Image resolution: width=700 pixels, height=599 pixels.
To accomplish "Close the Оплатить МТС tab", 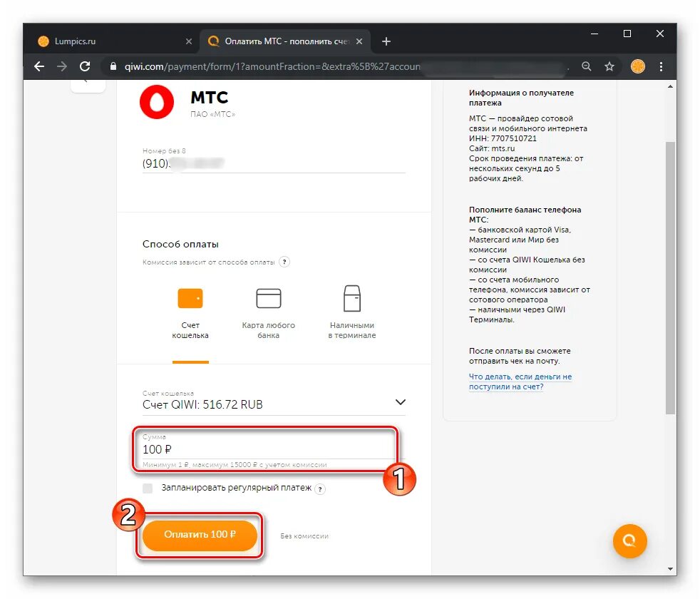I will [359, 41].
